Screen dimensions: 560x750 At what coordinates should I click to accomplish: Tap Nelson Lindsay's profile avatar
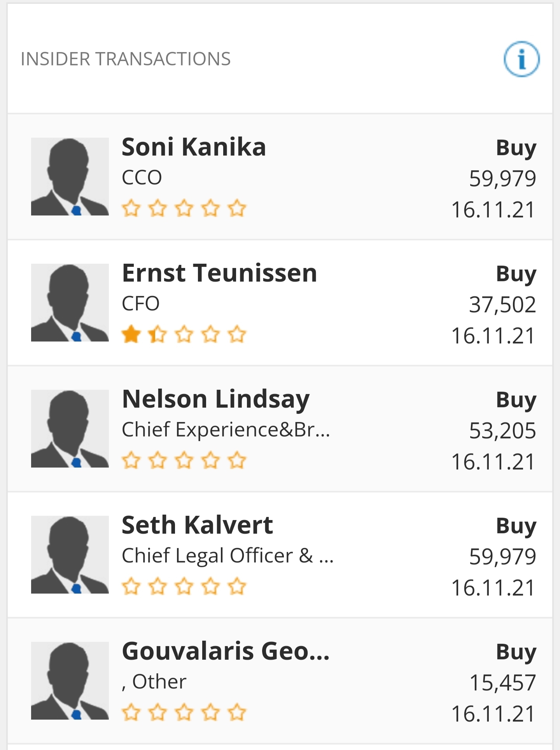pyautogui.click(x=70, y=429)
